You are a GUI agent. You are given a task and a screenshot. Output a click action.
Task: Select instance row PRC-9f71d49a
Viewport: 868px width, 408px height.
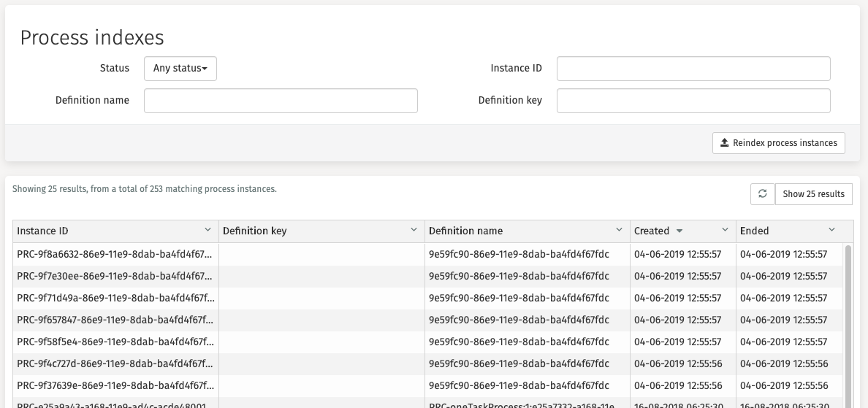point(427,298)
